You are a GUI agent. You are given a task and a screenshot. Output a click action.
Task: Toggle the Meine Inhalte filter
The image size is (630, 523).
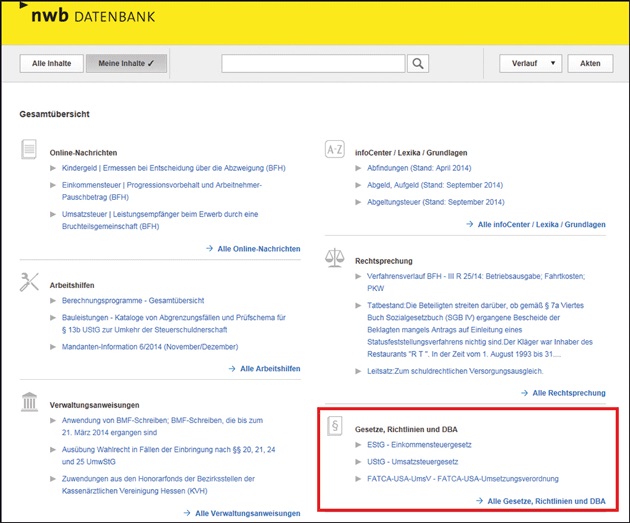click(125, 63)
